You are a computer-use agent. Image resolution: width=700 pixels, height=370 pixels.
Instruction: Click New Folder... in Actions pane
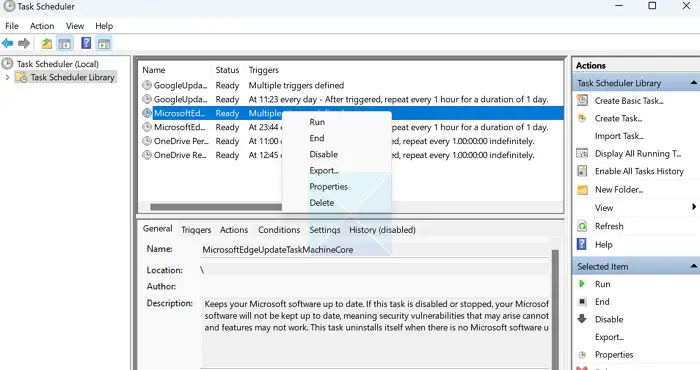(x=619, y=190)
